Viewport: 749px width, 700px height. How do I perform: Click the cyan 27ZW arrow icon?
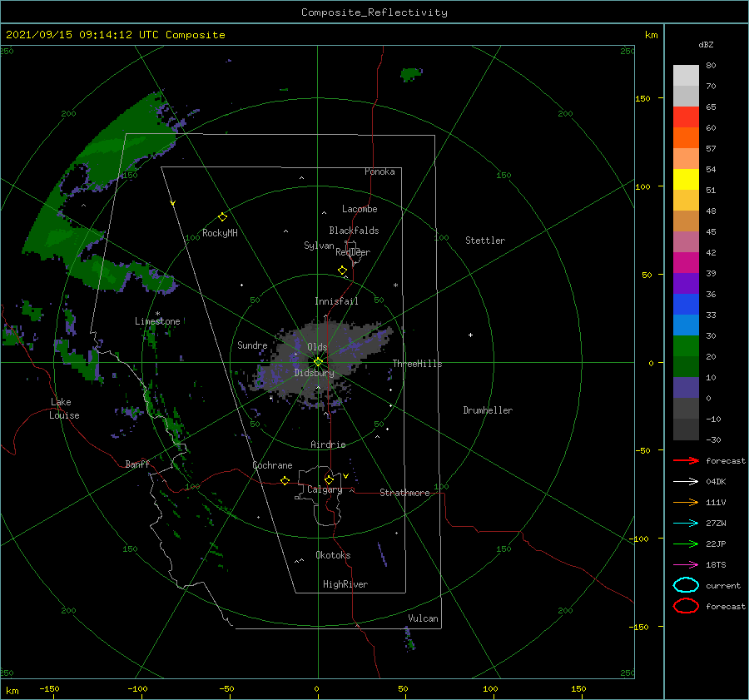tap(686, 524)
